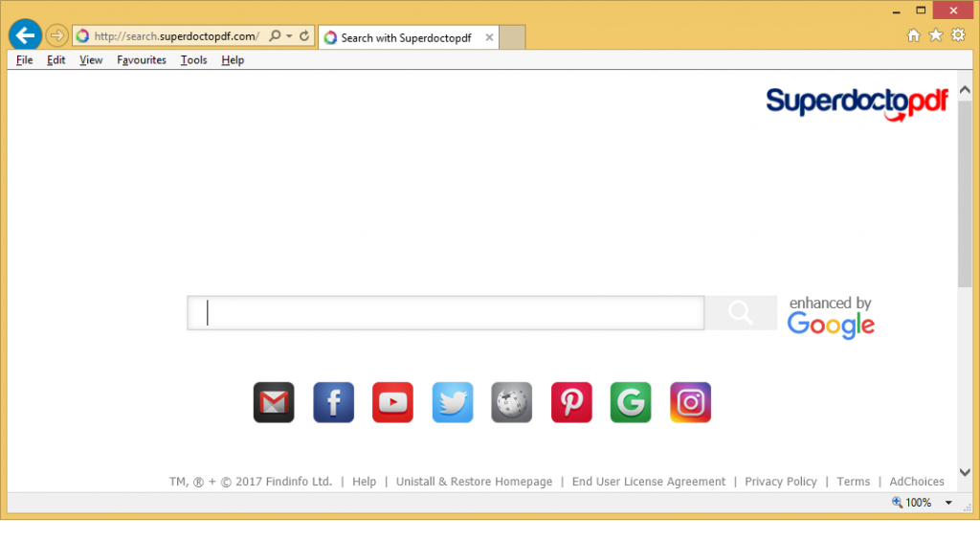
Task: Open the Help menu
Action: point(233,60)
